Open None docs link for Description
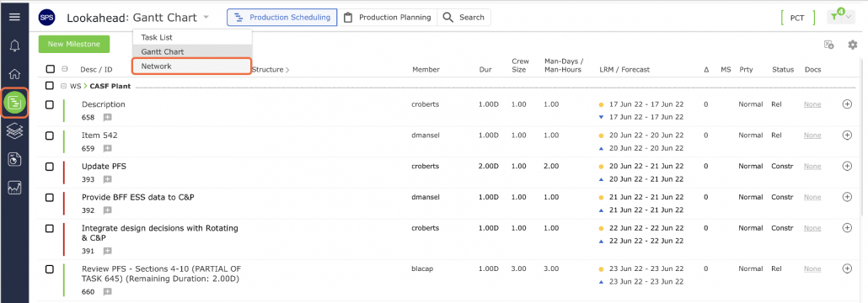This screenshot has width=868, height=303. pos(812,104)
